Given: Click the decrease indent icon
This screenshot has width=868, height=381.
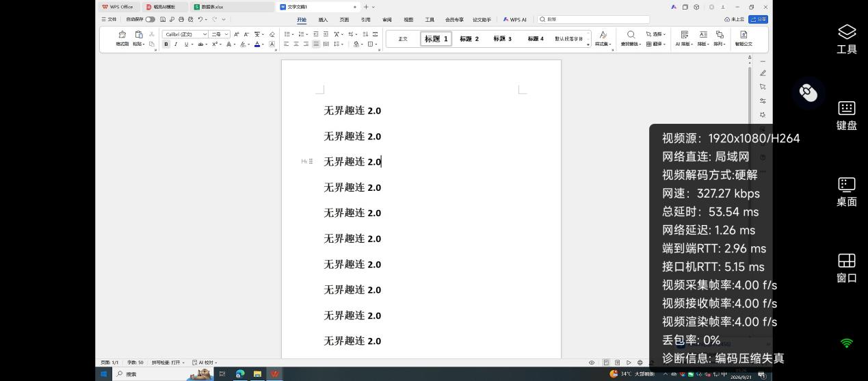Looking at the screenshot, I should click(316, 34).
